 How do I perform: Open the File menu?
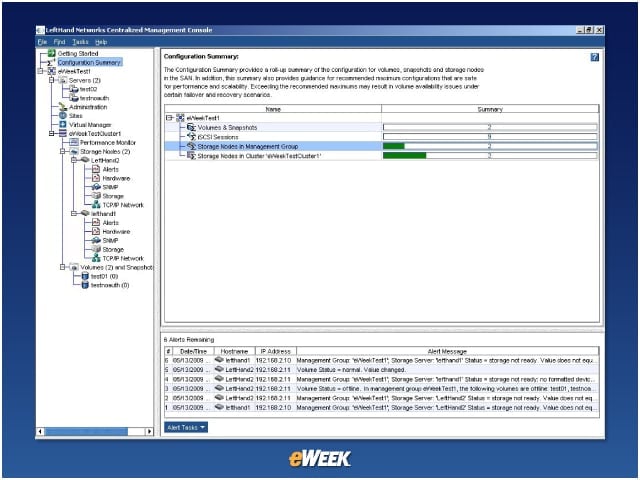coord(42,42)
